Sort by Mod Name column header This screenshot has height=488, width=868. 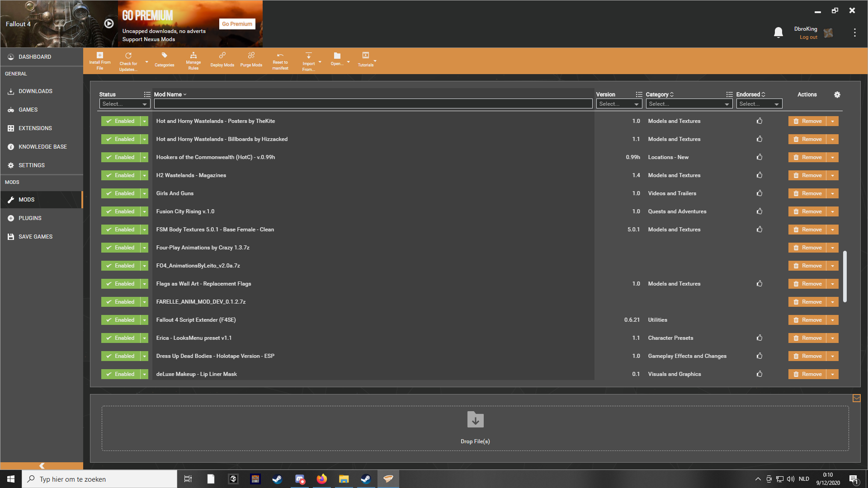[170, 94]
